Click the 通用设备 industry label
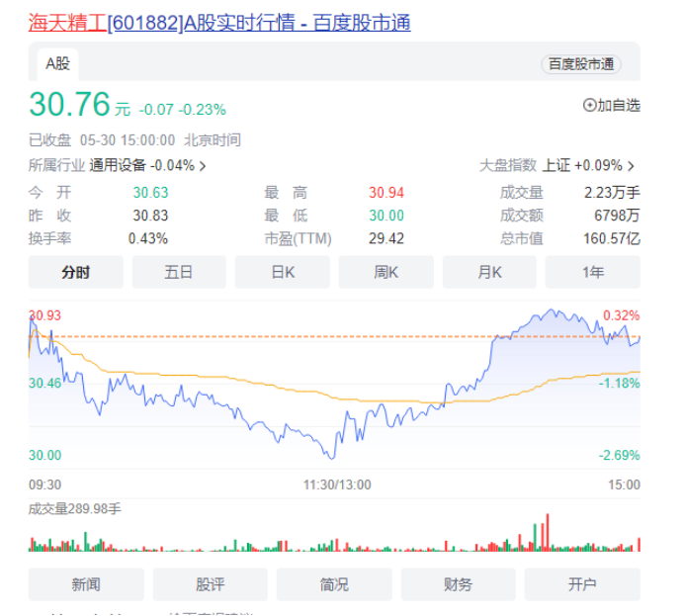 tap(118, 166)
